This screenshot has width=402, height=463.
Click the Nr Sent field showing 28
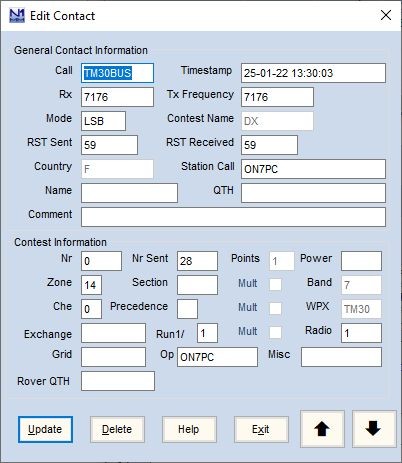click(197, 261)
